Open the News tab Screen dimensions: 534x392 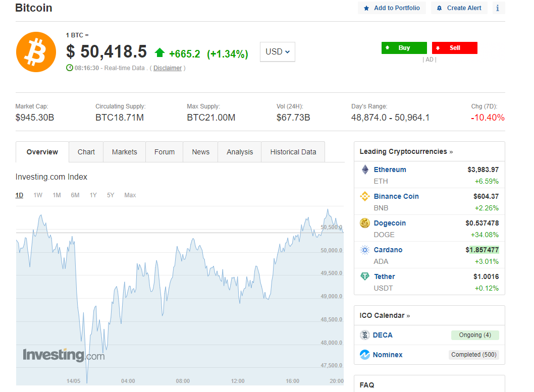tap(200, 152)
